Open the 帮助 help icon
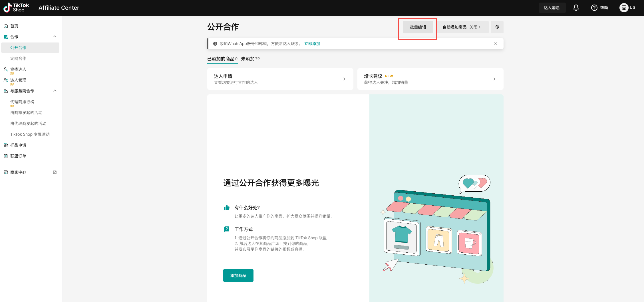Viewport: 644px width, 302px height. [594, 8]
